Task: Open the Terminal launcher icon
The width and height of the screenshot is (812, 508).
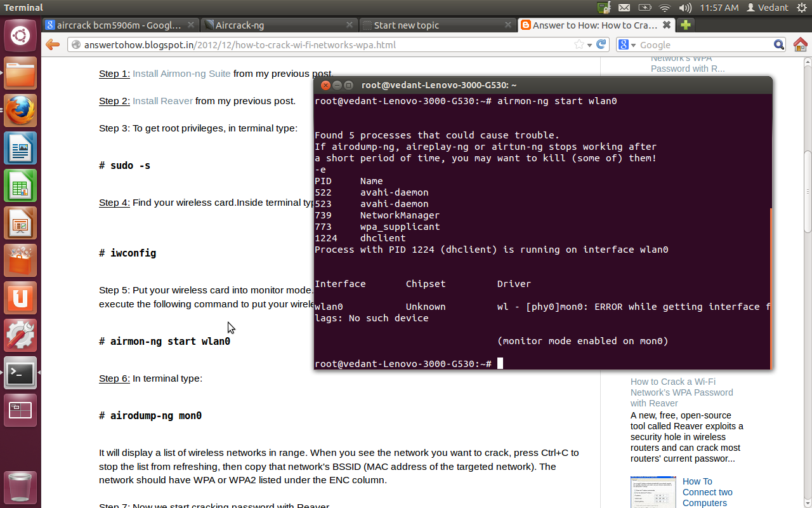Action: pos(20,373)
